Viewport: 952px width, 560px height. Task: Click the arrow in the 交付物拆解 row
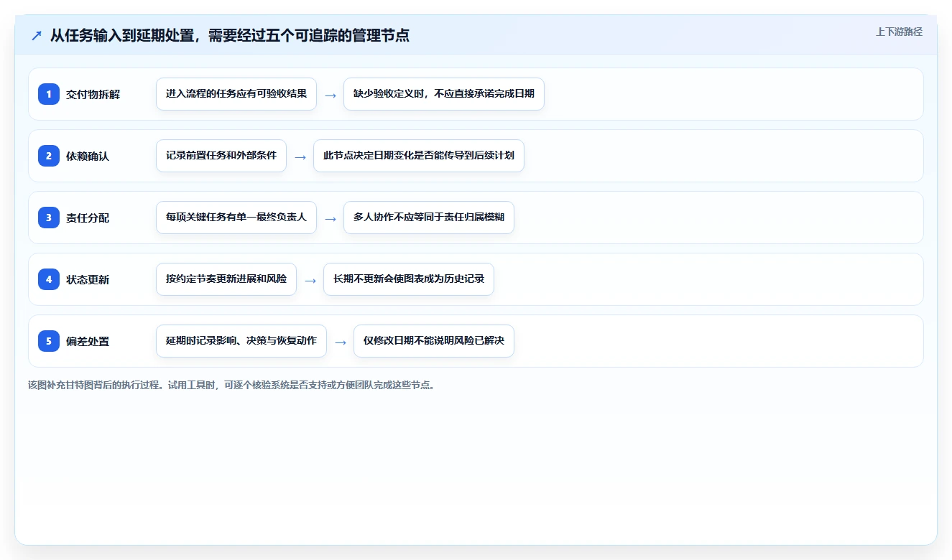(331, 95)
